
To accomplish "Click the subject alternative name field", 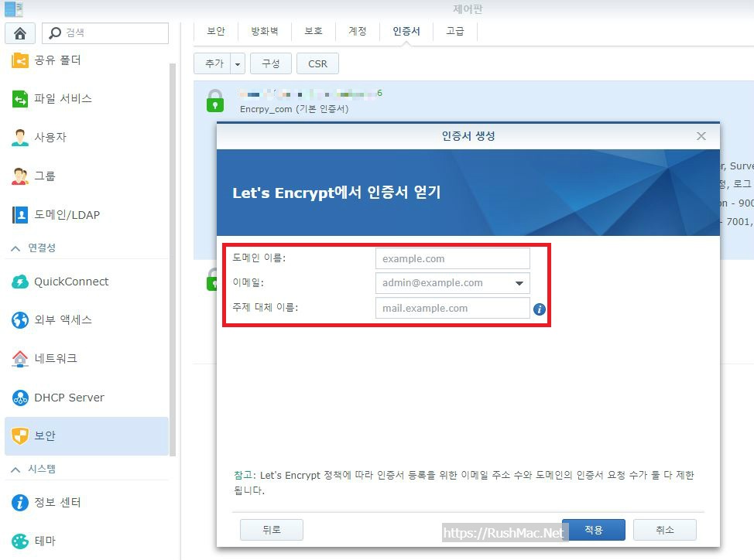I will tap(453, 309).
